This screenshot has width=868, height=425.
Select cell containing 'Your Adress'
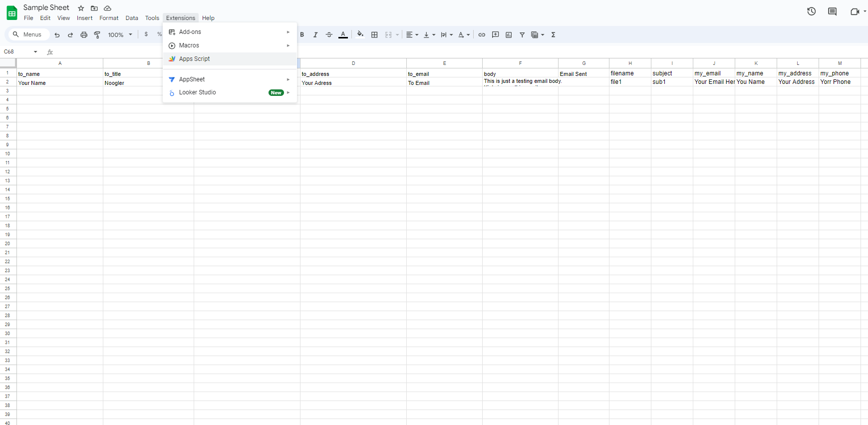pos(353,83)
